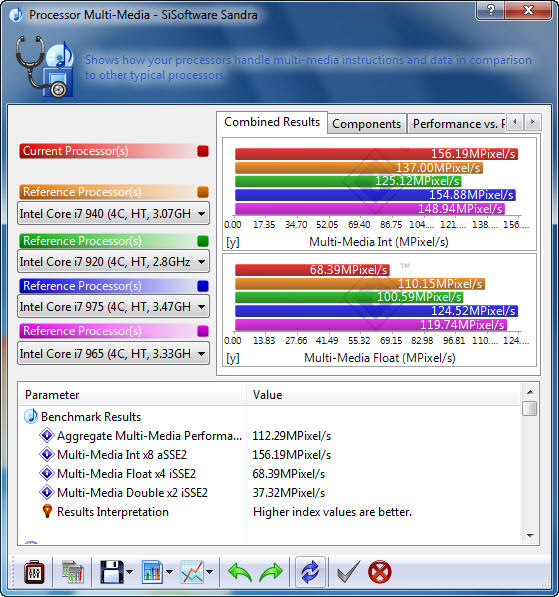Click 'Higher index values are better.' text
Screen dimensions: 559x597
(332, 512)
